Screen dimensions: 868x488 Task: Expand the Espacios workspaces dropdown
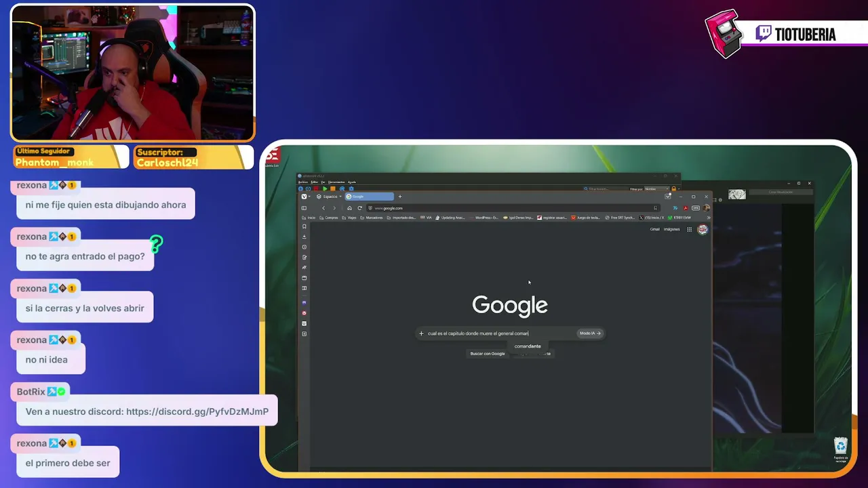click(329, 197)
